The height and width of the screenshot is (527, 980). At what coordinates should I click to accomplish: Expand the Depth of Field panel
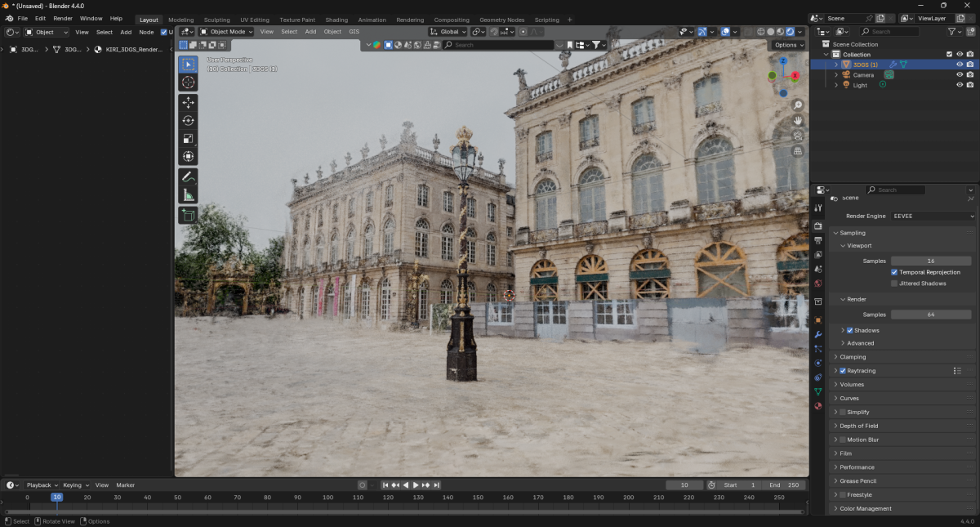click(x=858, y=426)
